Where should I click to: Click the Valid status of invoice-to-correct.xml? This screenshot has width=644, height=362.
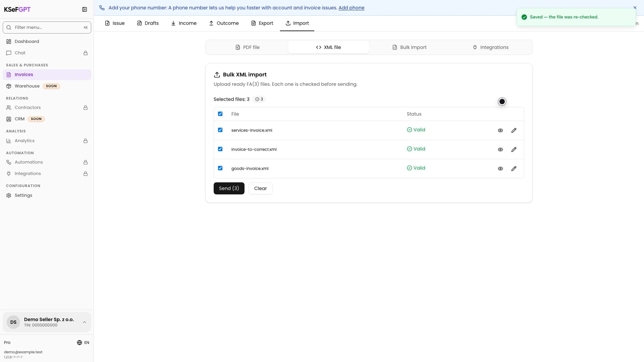coord(416,149)
